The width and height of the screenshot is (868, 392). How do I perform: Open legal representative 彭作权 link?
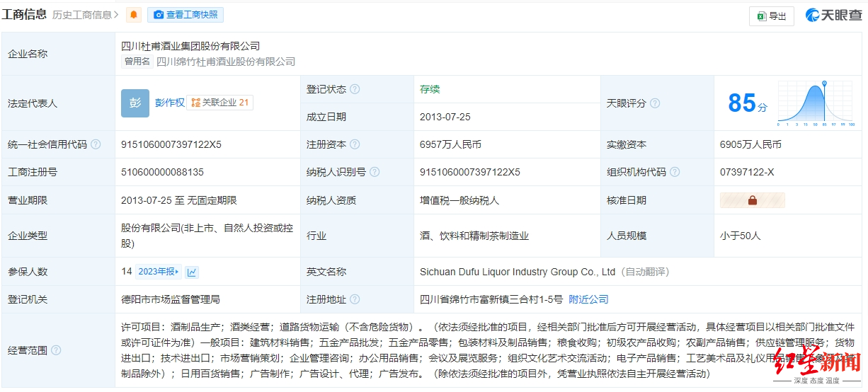(x=170, y=103)
